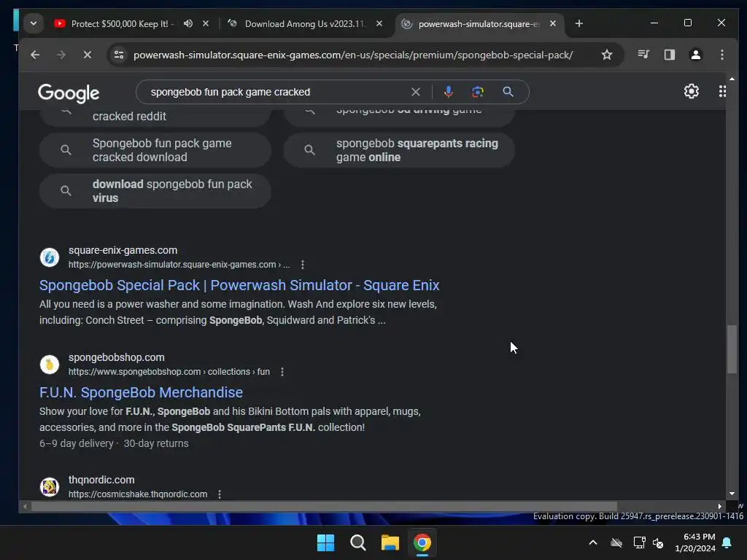Mute the audio icon on YouTube tab
Viewport: 747px width, 560px height.
point(188,23)
